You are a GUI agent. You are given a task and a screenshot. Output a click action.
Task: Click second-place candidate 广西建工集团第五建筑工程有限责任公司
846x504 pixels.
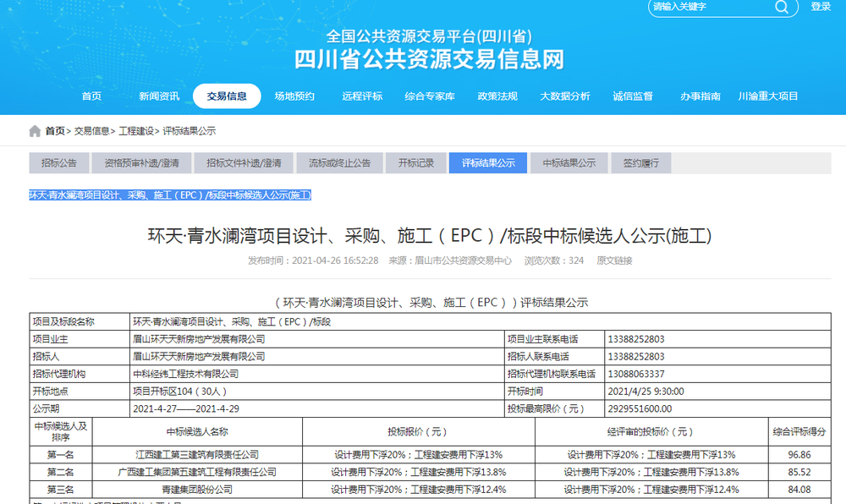[x=197, y=472]
